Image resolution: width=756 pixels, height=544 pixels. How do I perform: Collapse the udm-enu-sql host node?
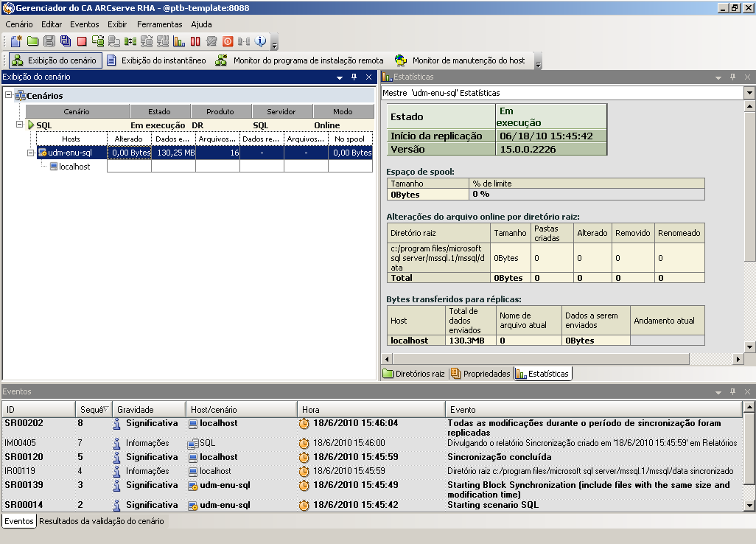[31, 153]
